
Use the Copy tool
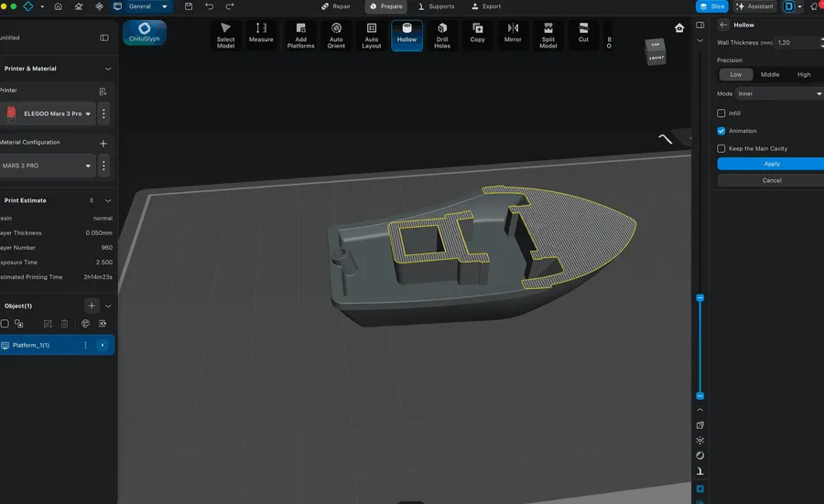(x=478, y=35)
